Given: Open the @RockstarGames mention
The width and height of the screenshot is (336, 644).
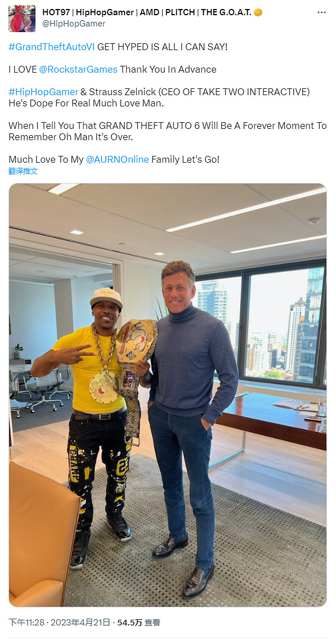Looking at the screenshot, I should tap(78, 69).
